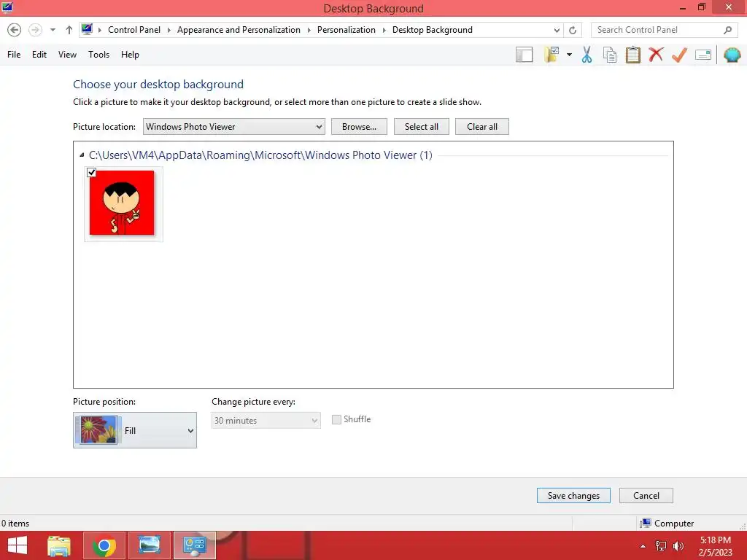The height and width of the screenshot is (560, 747).
Task: Click the Control Panel taskbar icon
Action: (194, 545)
